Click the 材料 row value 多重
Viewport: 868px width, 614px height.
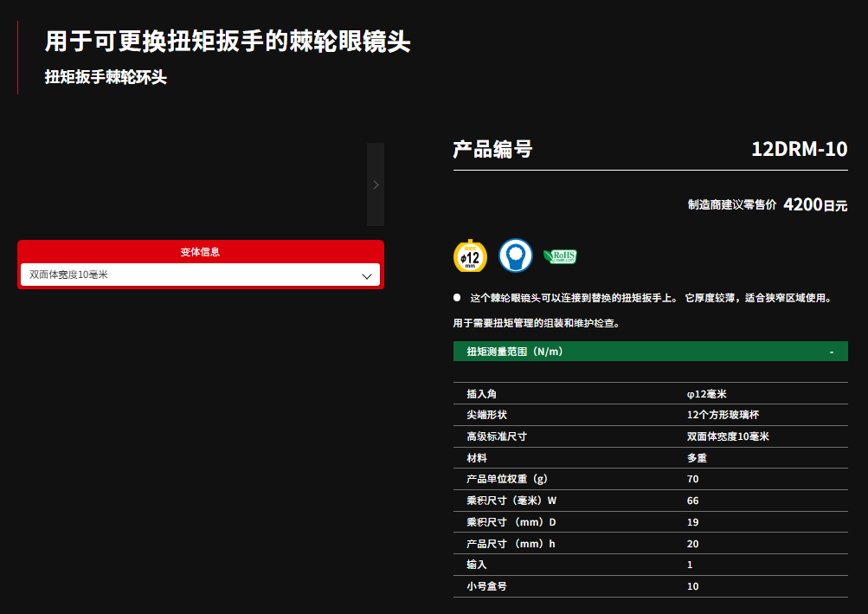(x=697, y=458)
